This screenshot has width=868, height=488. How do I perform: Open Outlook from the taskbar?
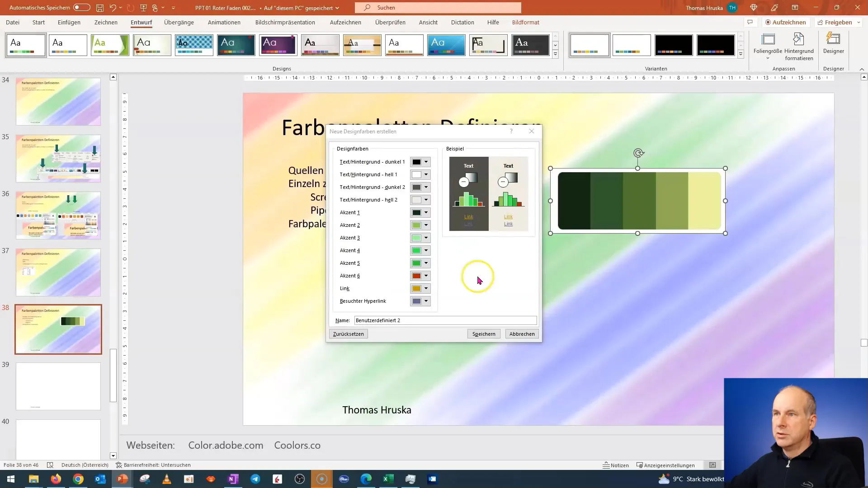(100, 479)
